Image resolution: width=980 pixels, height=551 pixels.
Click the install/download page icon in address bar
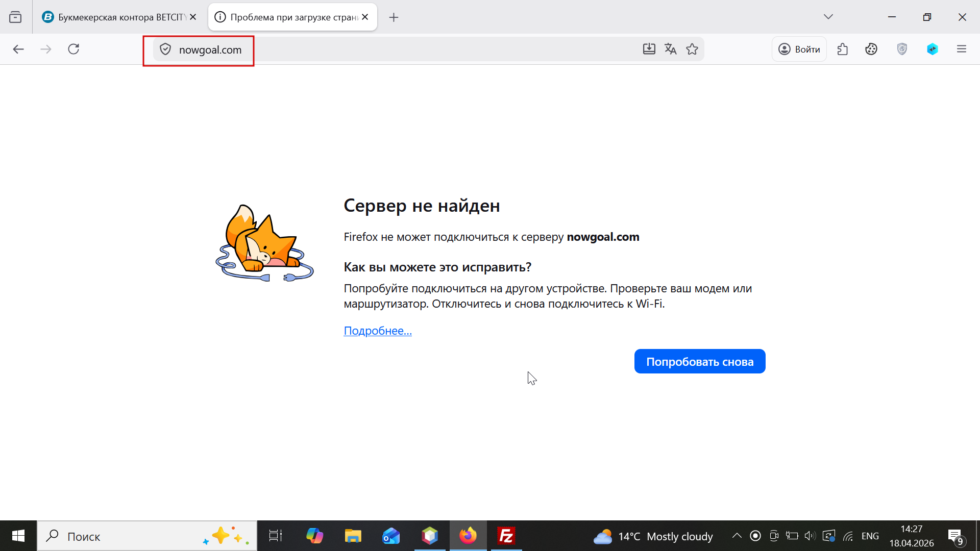coord(649,49)
